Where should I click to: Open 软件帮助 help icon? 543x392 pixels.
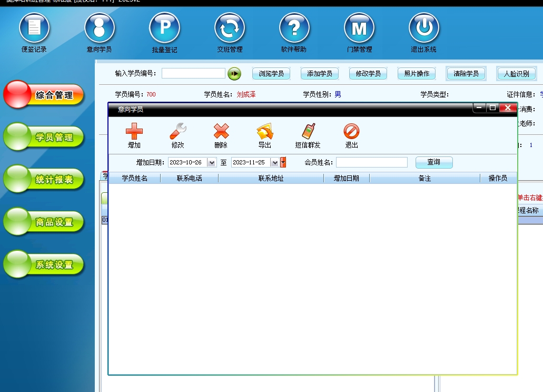pyautogui.click(x=294, y=28)
